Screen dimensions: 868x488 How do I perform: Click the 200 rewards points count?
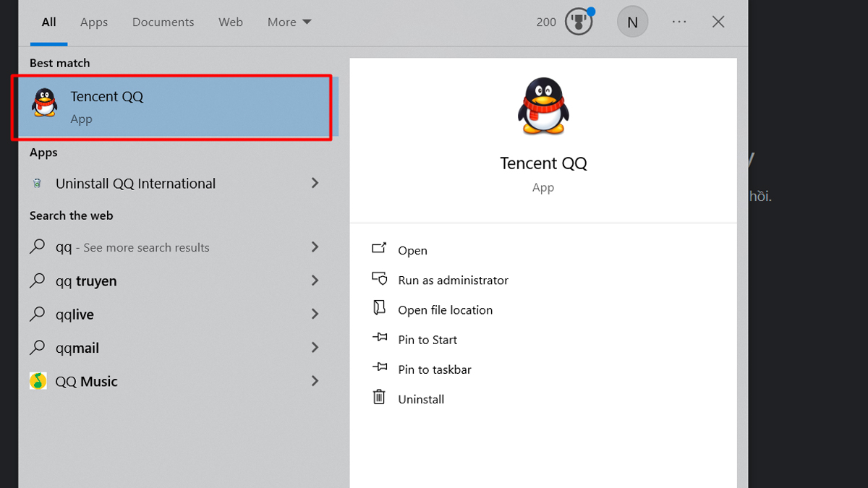click(x=546, y=22)
